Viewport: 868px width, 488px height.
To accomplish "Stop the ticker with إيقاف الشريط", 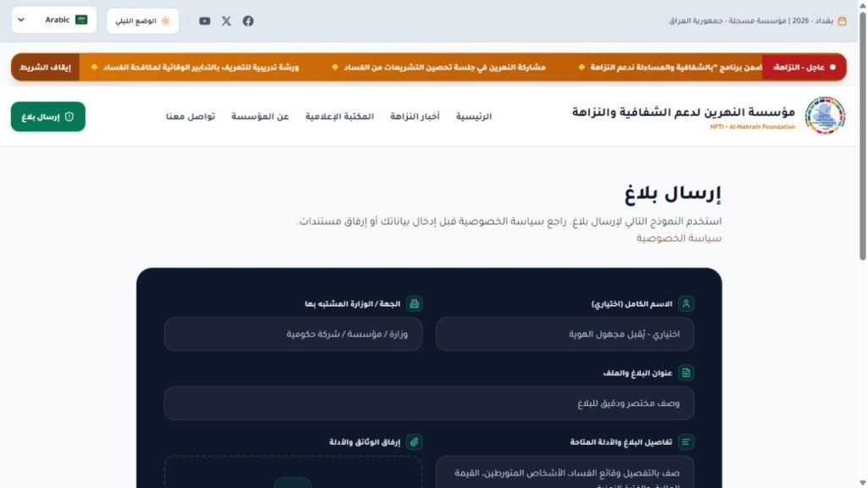I will pos(46,68).
